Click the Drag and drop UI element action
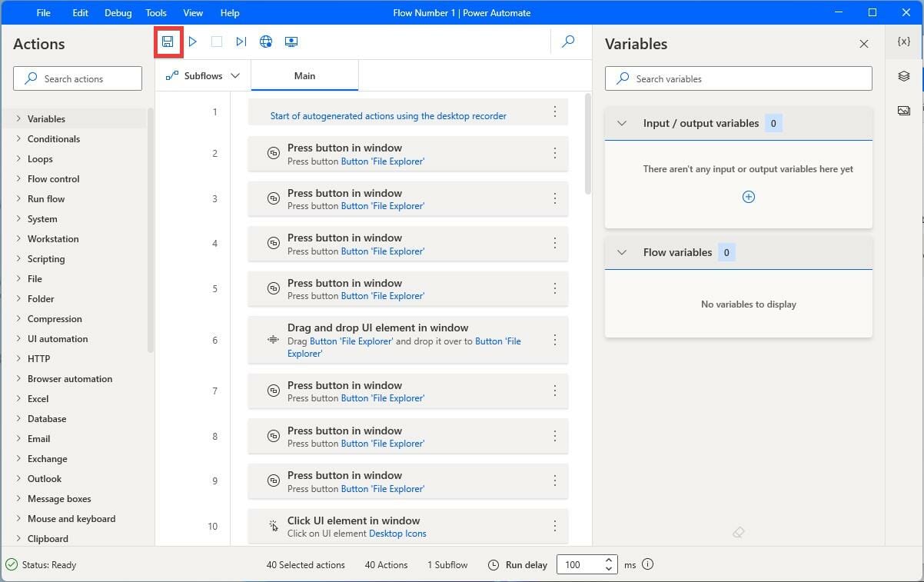This screenshot has width=924, height=582. (408, 340)
